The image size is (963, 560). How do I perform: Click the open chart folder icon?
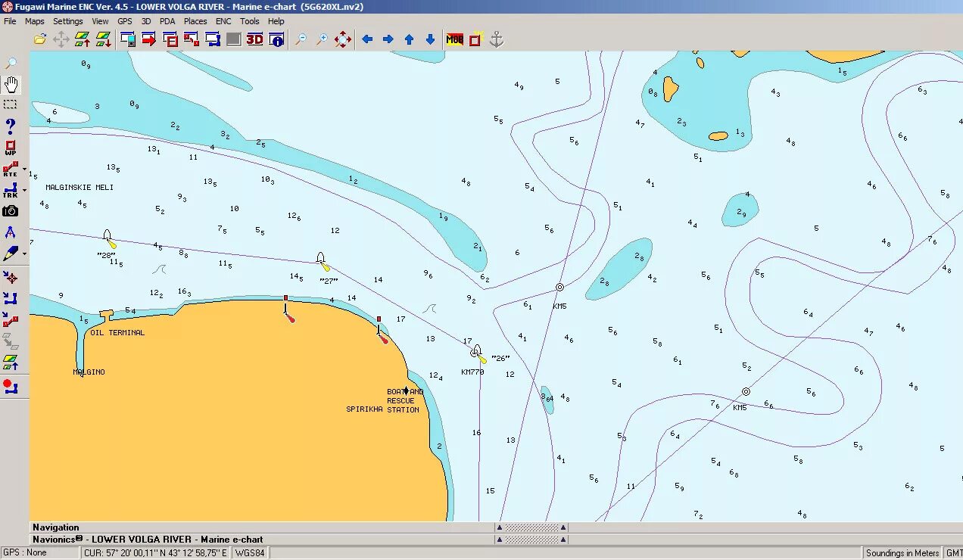(40, 39)
